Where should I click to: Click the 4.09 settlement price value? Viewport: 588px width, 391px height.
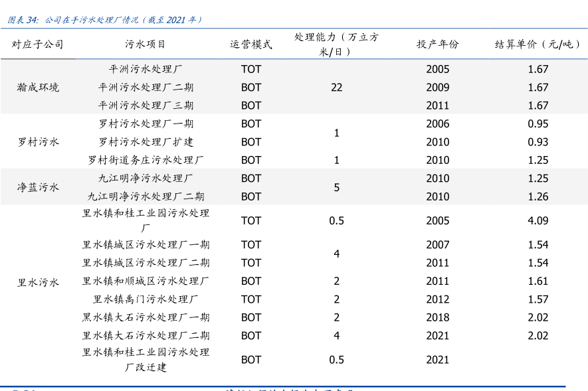point(538,220)
